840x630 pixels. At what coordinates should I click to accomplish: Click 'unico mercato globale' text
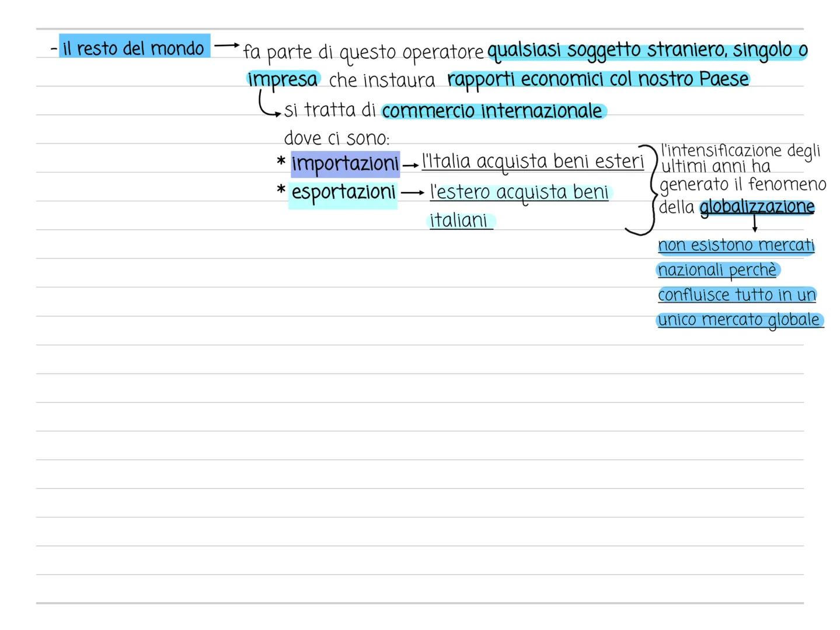pos(739,320)
